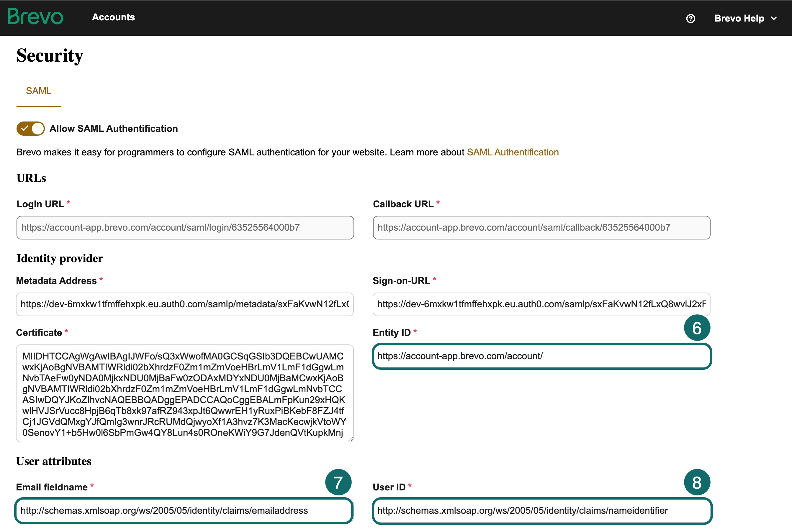Open the SAML Authentification link
The image size is (792, 532).
(x=513, y=152)
